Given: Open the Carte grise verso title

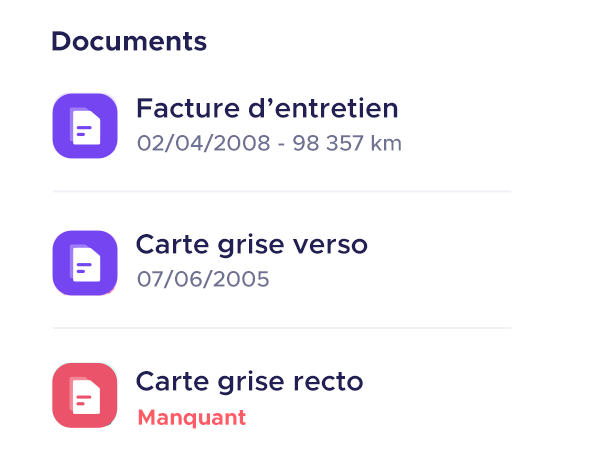Looking at the screenshot, I should (x=252, y=244).
